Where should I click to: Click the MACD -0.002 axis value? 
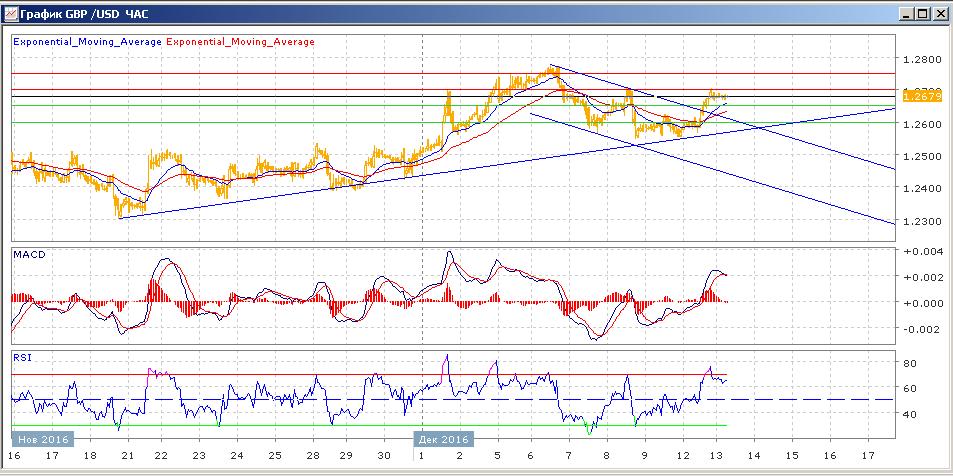pos(922,329)
